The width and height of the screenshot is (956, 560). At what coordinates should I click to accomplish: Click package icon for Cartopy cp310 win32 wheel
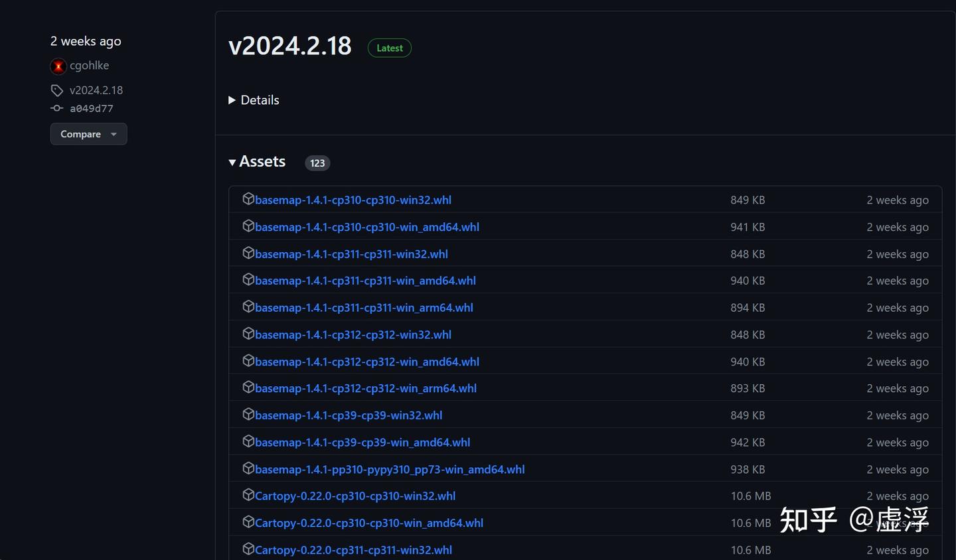pos(248,495)
